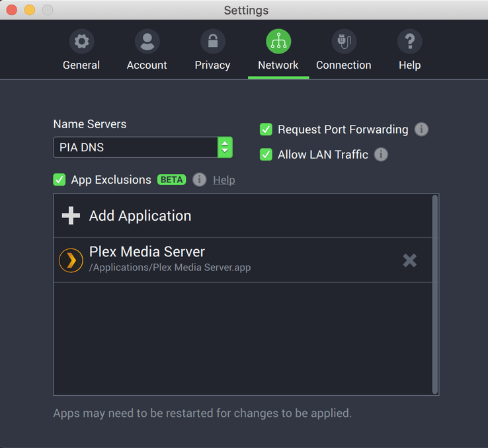
Task: Toggle the App Exclusions checkbox
Action: coord(60,180)
